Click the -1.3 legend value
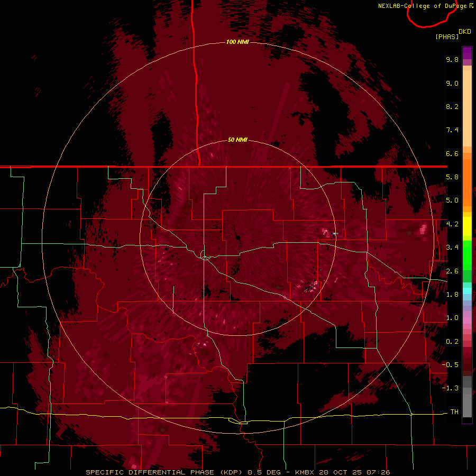The width and height of the screenshot is (476, 476). click(450, 389)
